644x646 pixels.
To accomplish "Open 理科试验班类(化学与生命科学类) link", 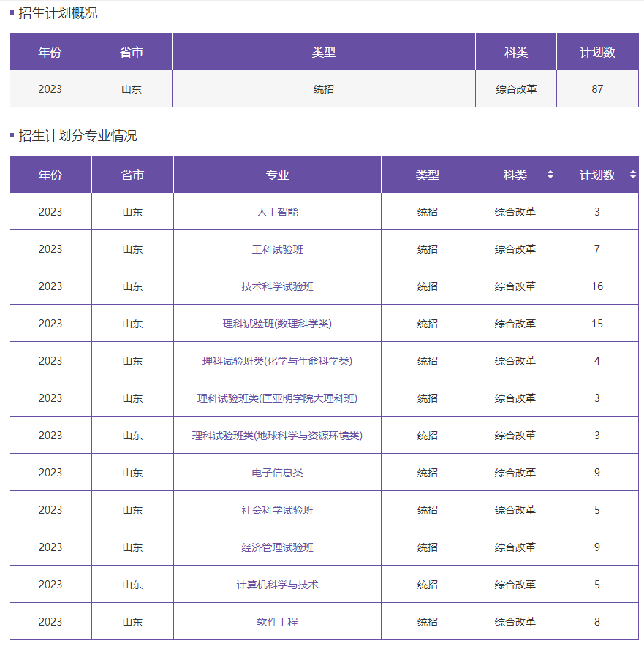I will [x=277, y=361].
